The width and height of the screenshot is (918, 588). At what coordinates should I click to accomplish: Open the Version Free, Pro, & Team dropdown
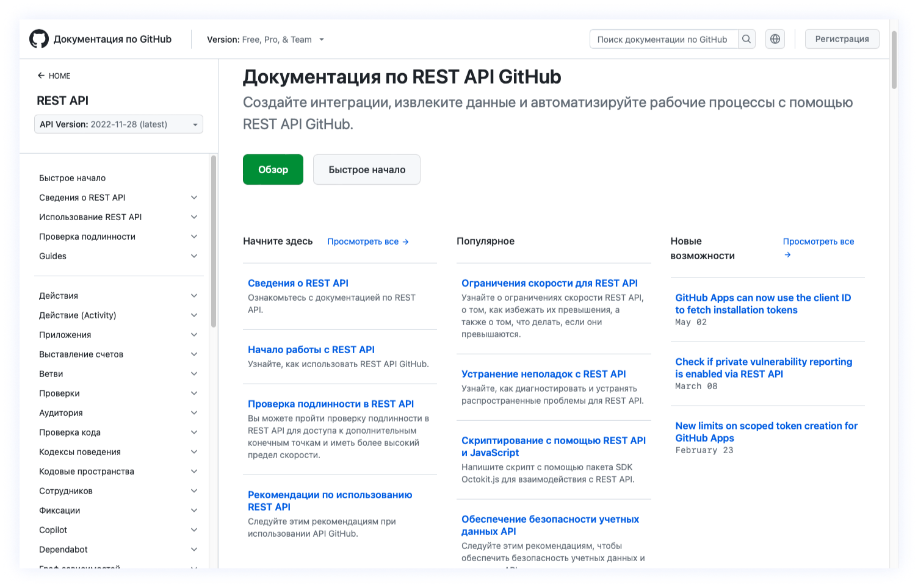pos(266,40)
